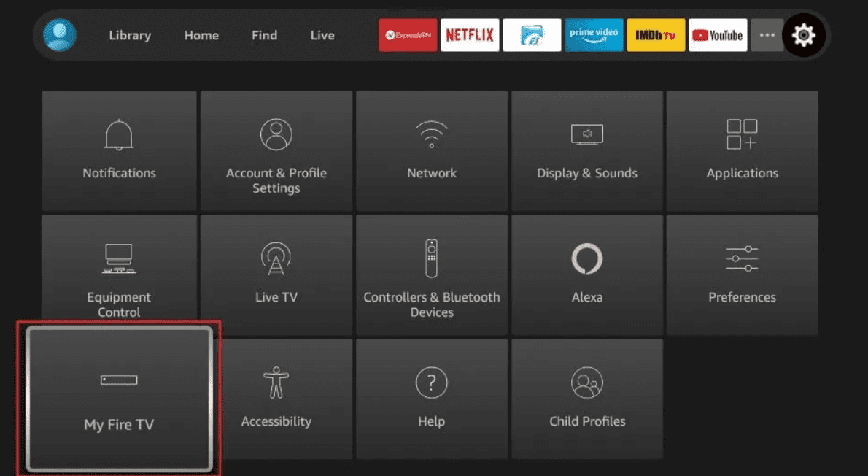Open the Applications tile
Screen dimensions: 868x476
point(743,150)
